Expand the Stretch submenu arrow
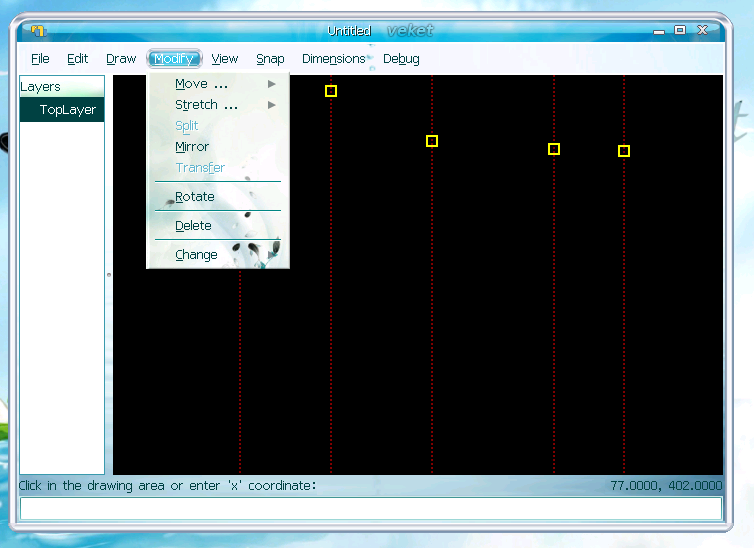 (272, 105)
